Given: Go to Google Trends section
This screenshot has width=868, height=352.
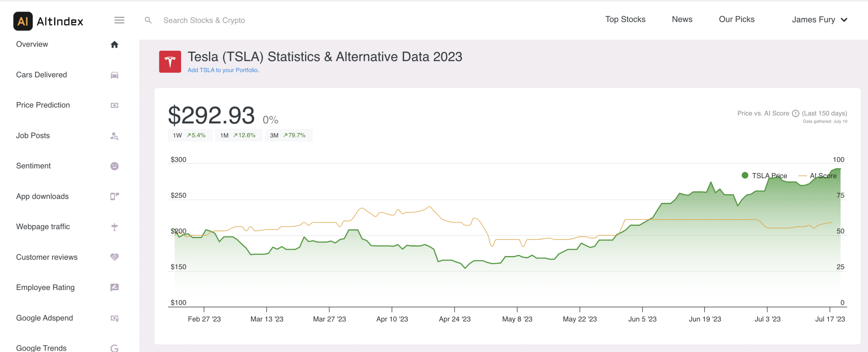Looking at the screenshot, I should (x=41, y=348).
